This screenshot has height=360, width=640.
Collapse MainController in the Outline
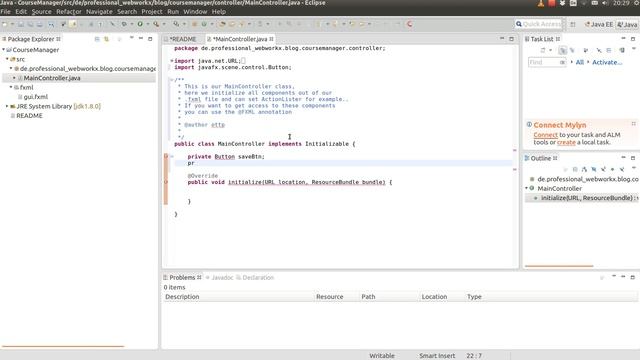pos(527,188)
